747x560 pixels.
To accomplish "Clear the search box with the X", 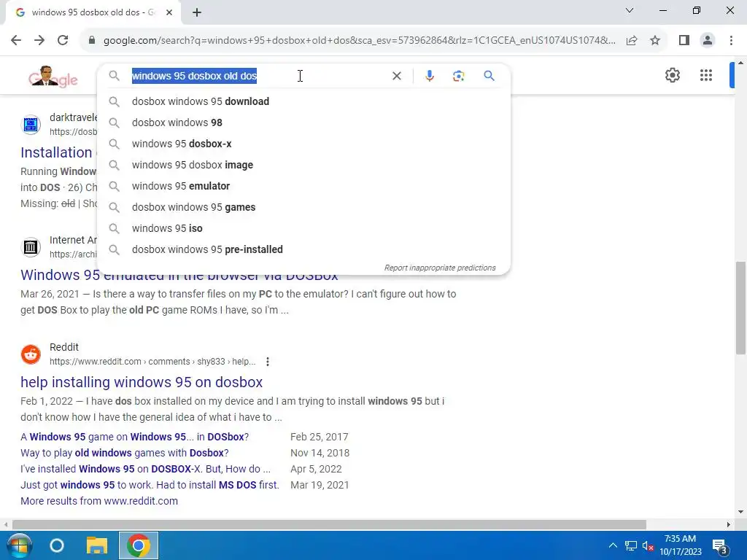I will 396,76.
